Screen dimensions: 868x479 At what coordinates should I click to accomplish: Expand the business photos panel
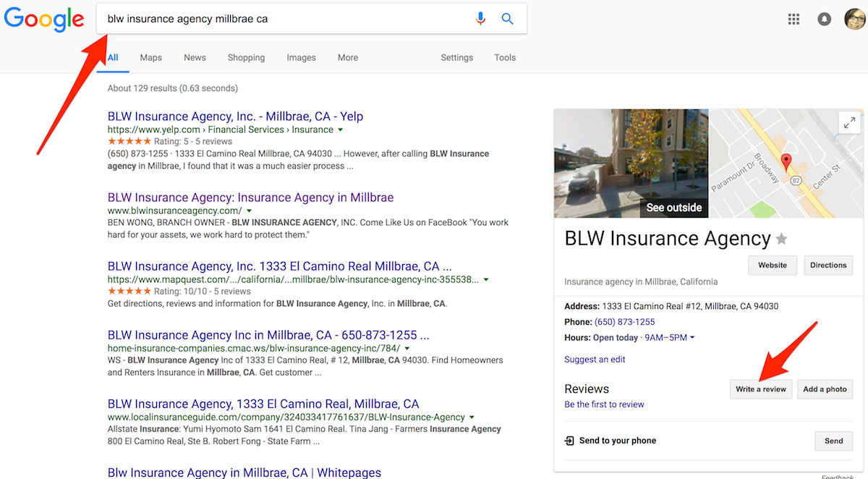pyautogui.click(x=850, y=123)
